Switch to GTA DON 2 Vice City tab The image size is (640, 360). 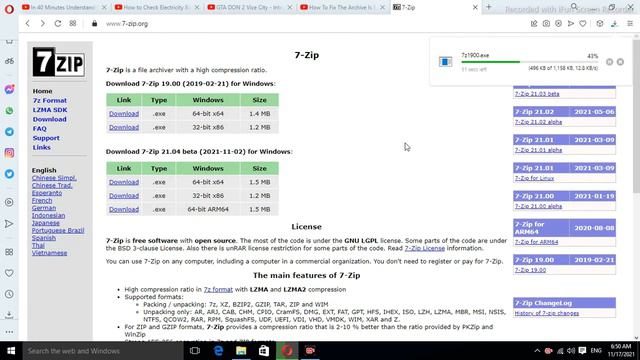tap(249, 7)
